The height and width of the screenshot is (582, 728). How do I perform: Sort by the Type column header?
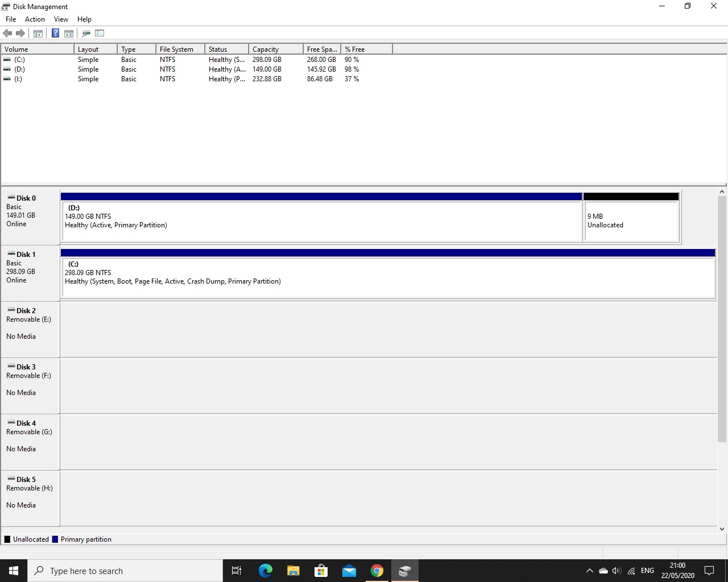136,49
